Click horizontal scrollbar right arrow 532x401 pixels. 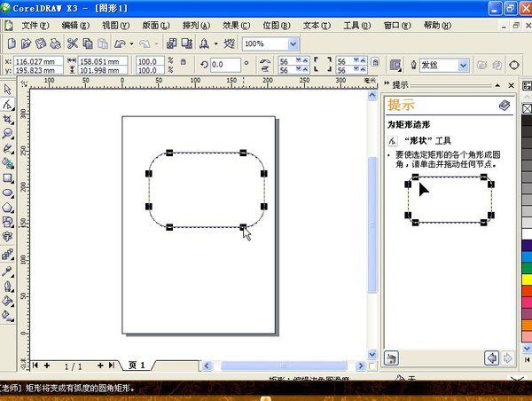(x=360, y=366)
